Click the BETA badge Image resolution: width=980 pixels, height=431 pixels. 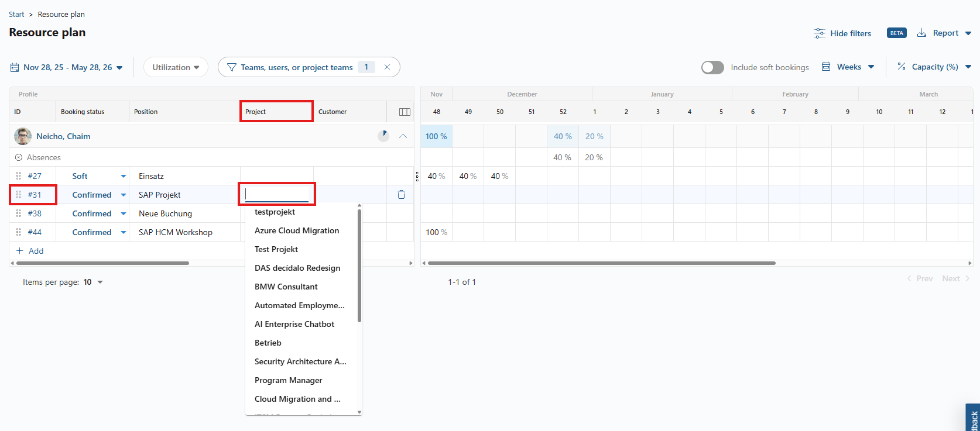point(896,33)
